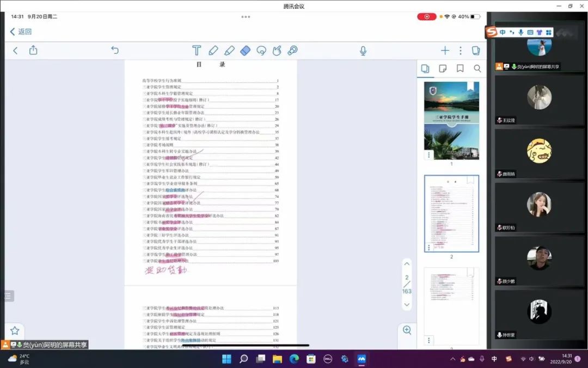Toggle bookmark on cover page thumbnail
The width and height of the screenshot is (588, 368).
(470, 86)
